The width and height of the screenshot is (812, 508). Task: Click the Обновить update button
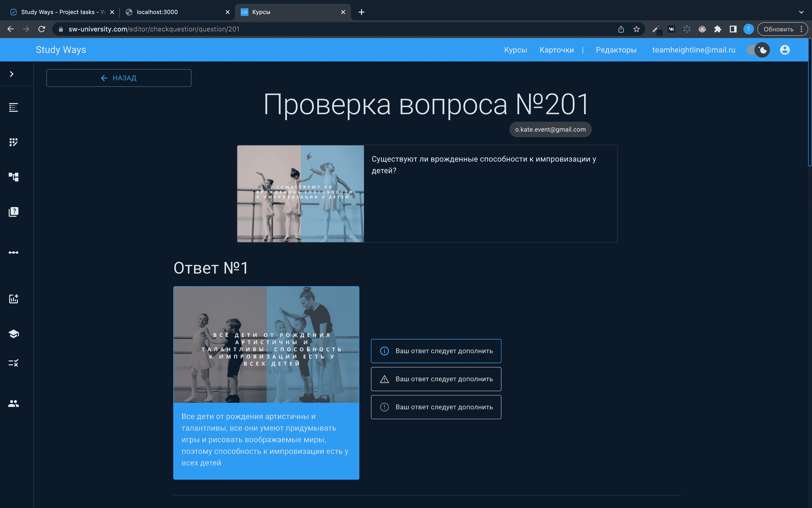(778, 29)
